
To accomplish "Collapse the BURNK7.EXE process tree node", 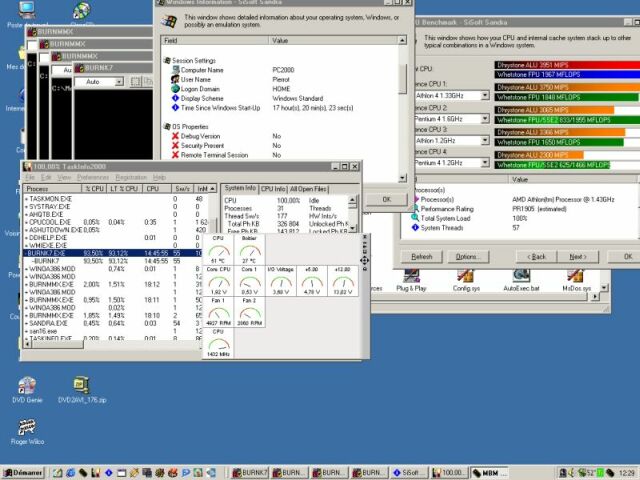I will (x=26, y=253).
